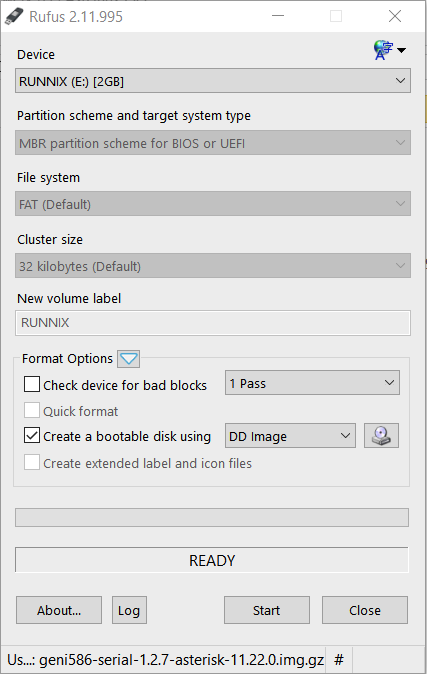This screenshot has width=427, height=674.
Task: Toggle Create extended label and icon files
Action: [x=32, y=463]
